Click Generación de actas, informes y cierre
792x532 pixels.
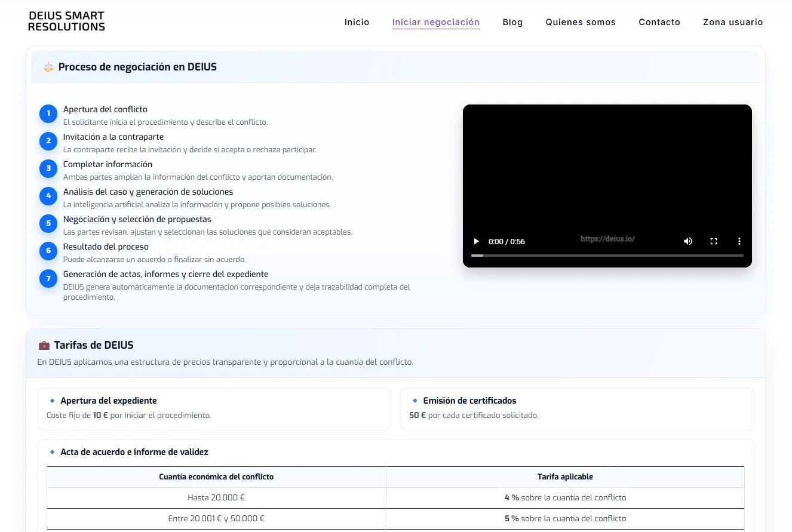[166, 274]
